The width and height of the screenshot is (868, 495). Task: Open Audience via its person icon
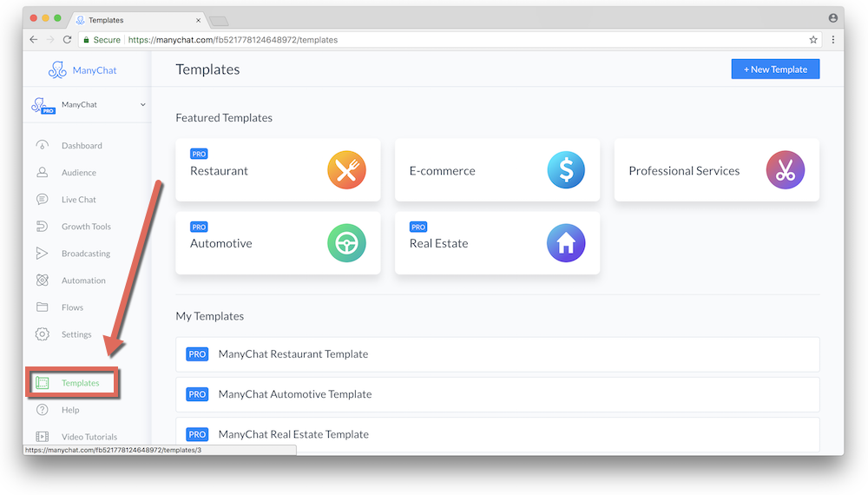[x=42, y=173]
